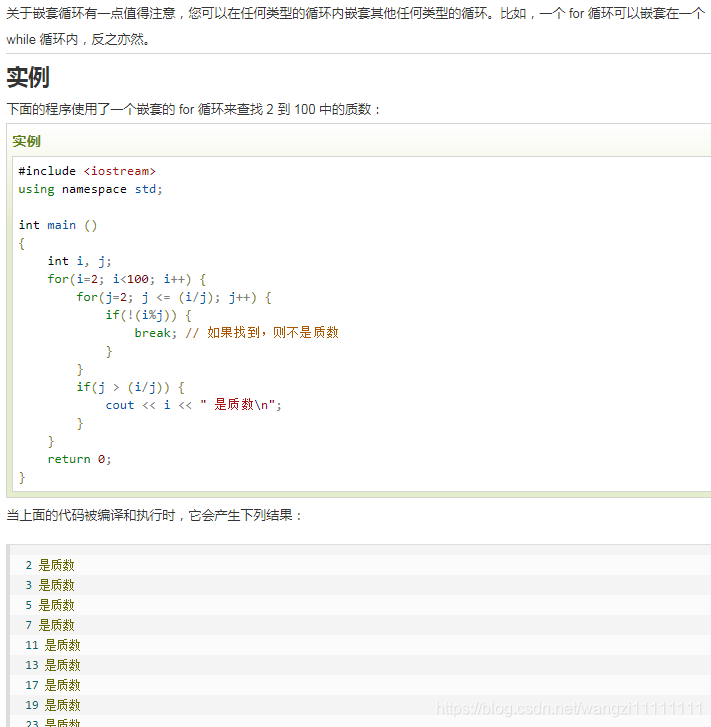Click the return 0; line
The width and height of the screenshot is (711, 727).
79,459
